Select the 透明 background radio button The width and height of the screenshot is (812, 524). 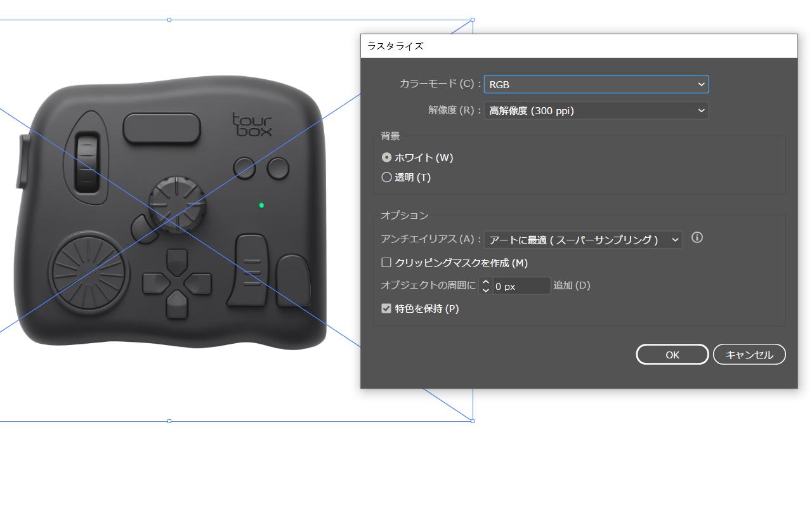coord(386,178)
